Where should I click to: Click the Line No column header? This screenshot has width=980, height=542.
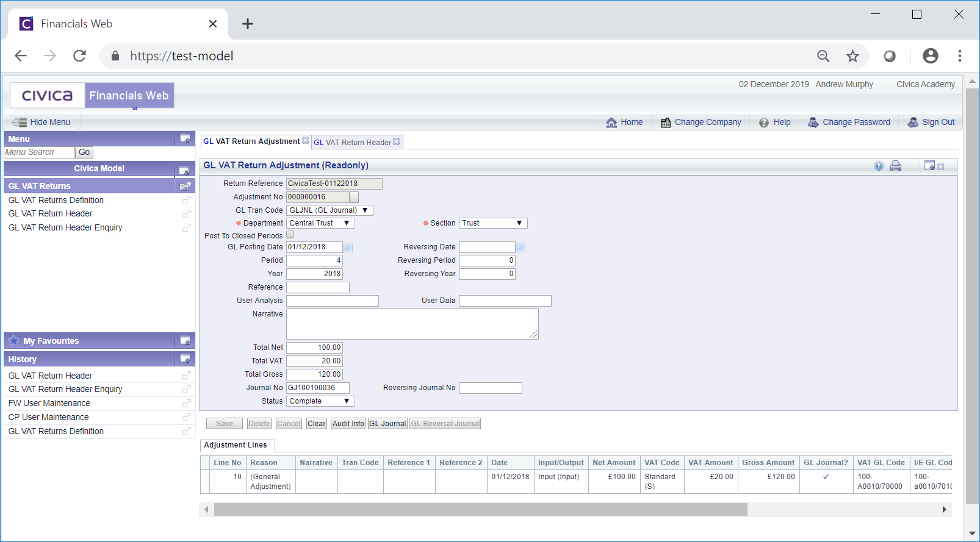tap(228, 463)
